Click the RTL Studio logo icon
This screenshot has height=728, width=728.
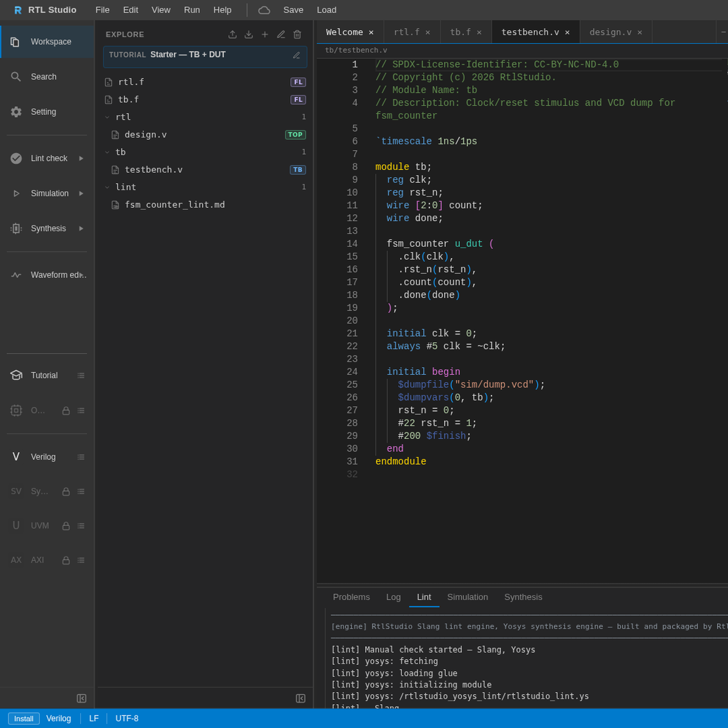click(18, 10)
